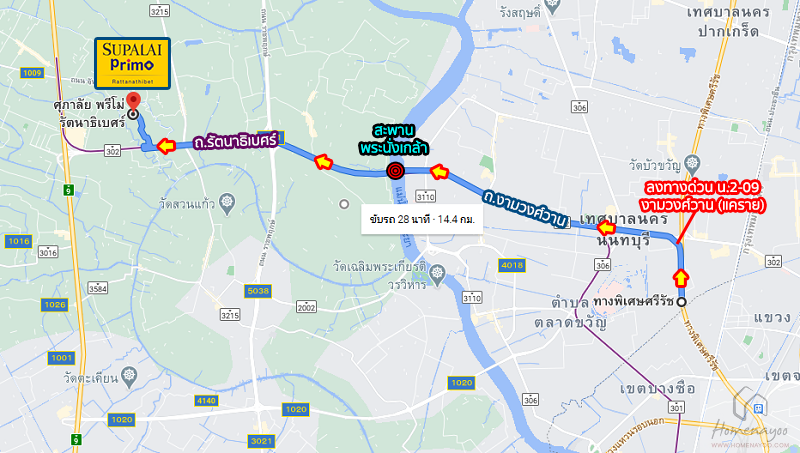
Task: Click the yellow up arrow near the route start
Action: point(681,278)
